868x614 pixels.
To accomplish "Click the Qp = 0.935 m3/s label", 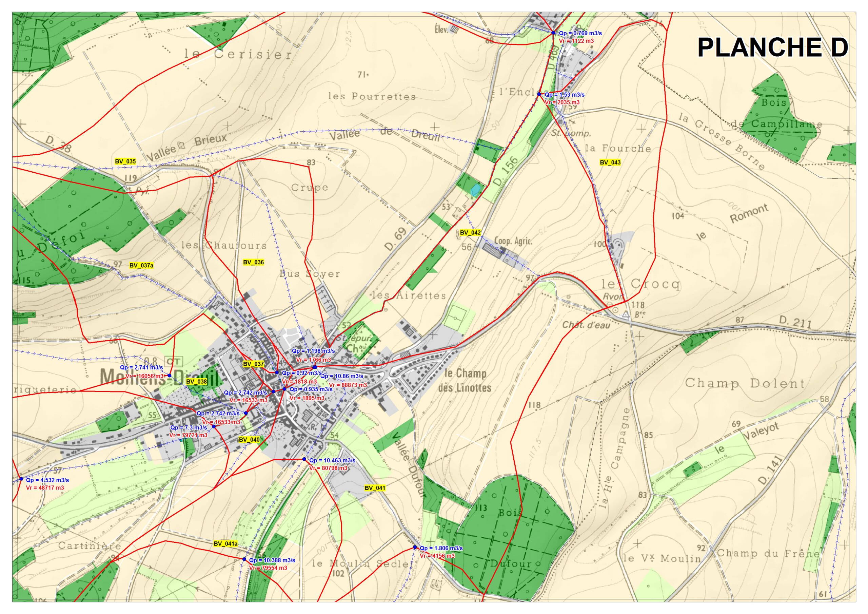I will (311, 389).
